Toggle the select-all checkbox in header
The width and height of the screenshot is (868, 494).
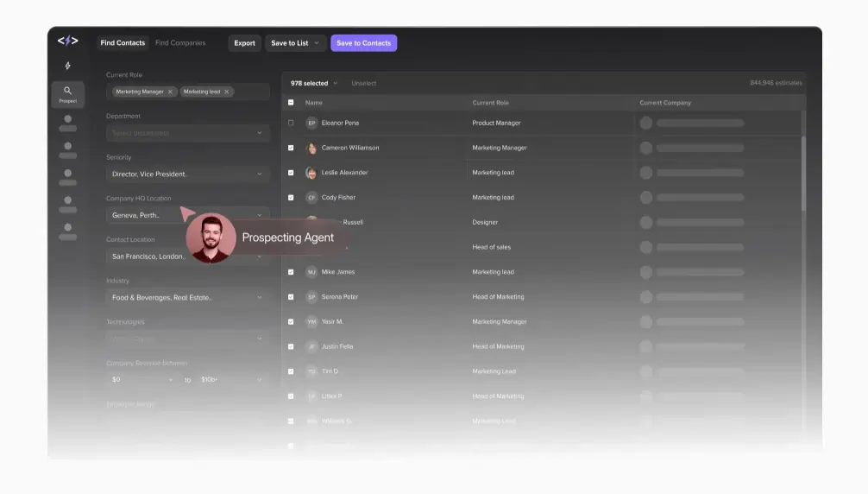291,103
